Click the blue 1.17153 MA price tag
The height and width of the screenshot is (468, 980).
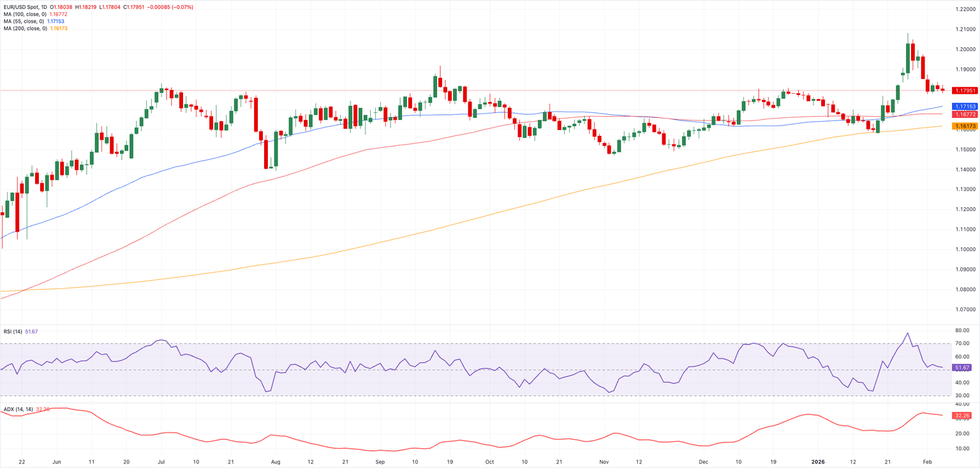pos(965,106)
